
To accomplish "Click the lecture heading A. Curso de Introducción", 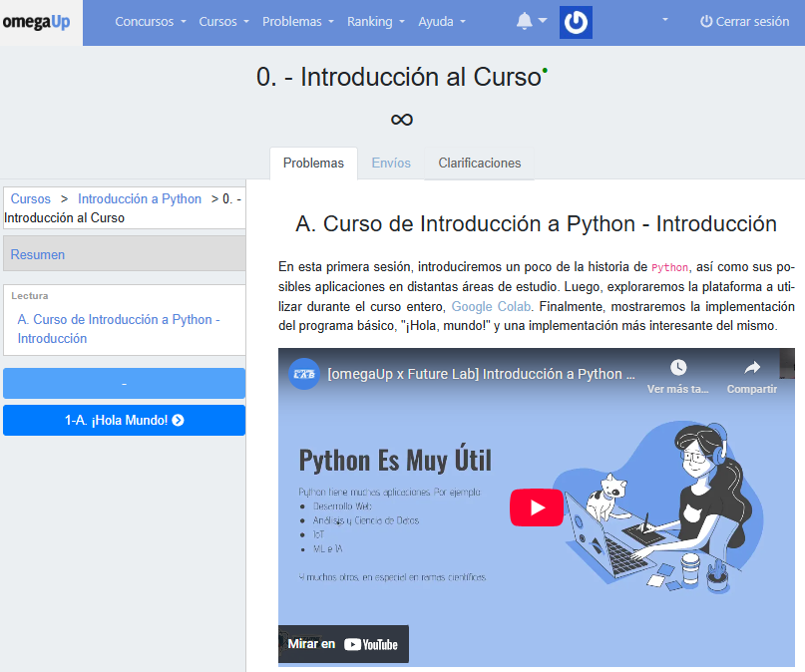I will click(536, 223).
